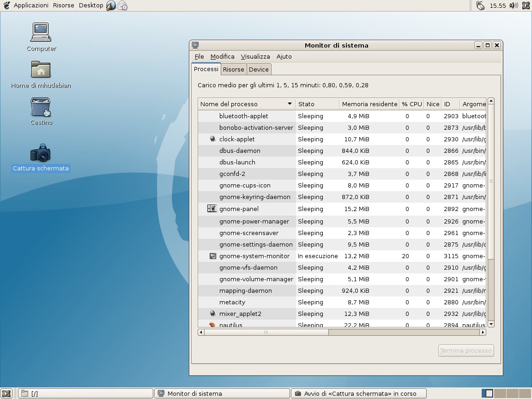The image size is (532, 399).
Task: Open the Aiuto menu
Action: [284, 57]
